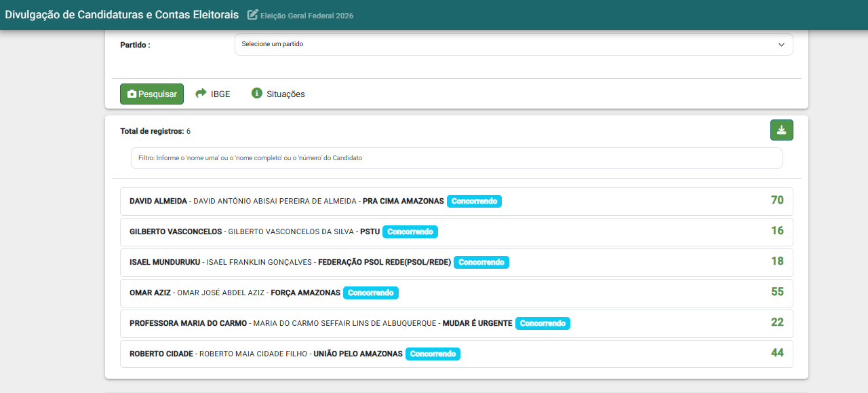Click the UNIÃO PELO AMAZONAS coalition name

point(358,354)
